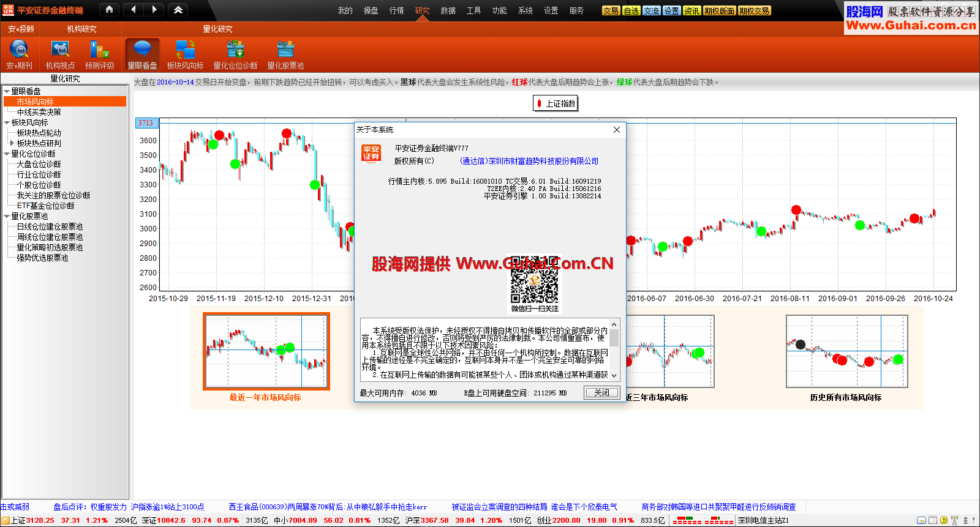
Task: Click the 期权交易 shortcut button
Action: point(754,11)
